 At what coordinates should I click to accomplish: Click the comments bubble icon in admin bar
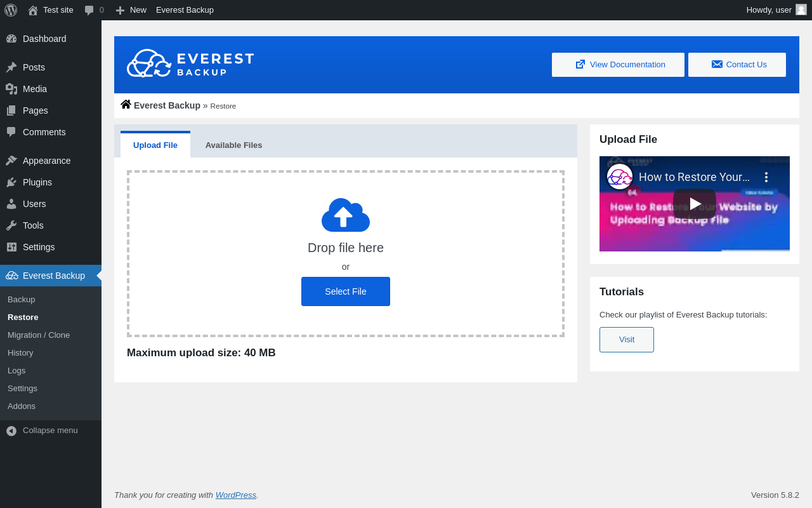89,10
